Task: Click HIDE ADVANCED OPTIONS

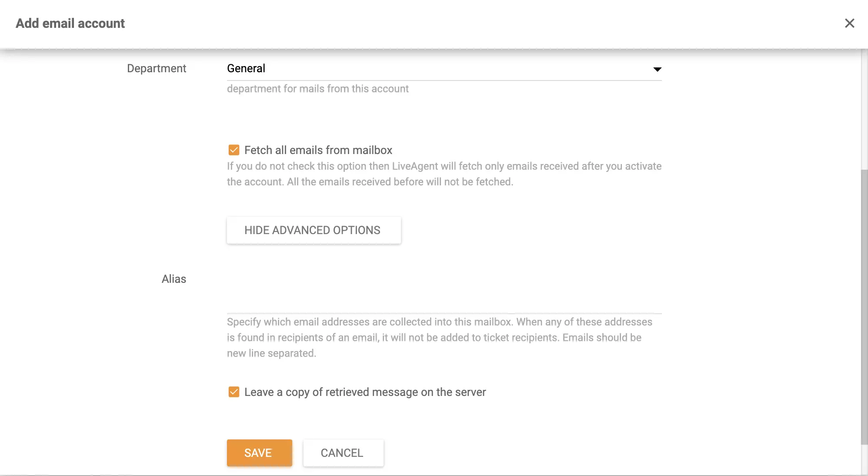Action: point(314,230)
